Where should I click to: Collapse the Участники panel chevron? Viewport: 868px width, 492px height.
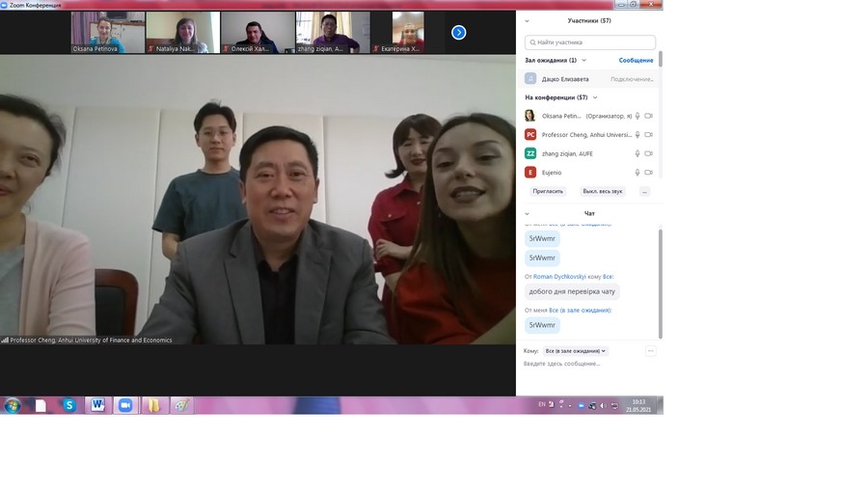pyautogui.click(x=527, y=20)
